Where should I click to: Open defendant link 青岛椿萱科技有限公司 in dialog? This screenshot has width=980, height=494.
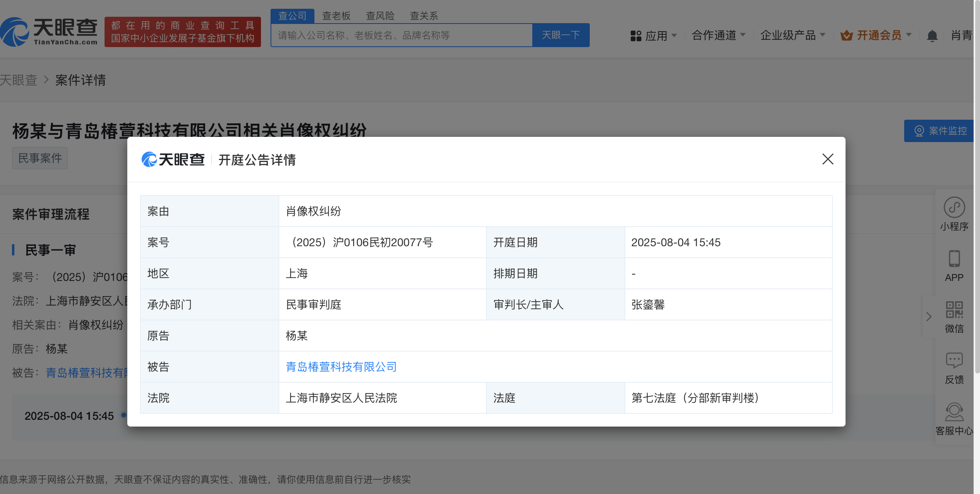(x=341, y=367)
